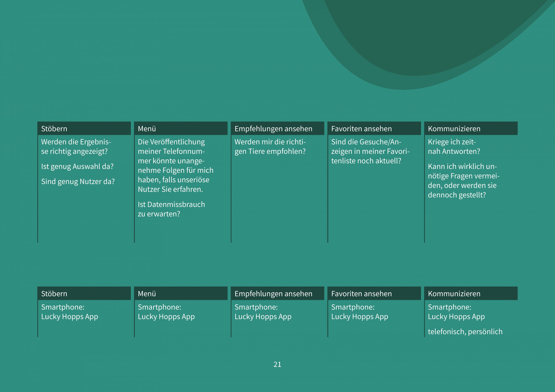Click 'richtigen Tiere empfohlen' question text
This screenshot has width=555, height=392.
(x=270, y=147)
